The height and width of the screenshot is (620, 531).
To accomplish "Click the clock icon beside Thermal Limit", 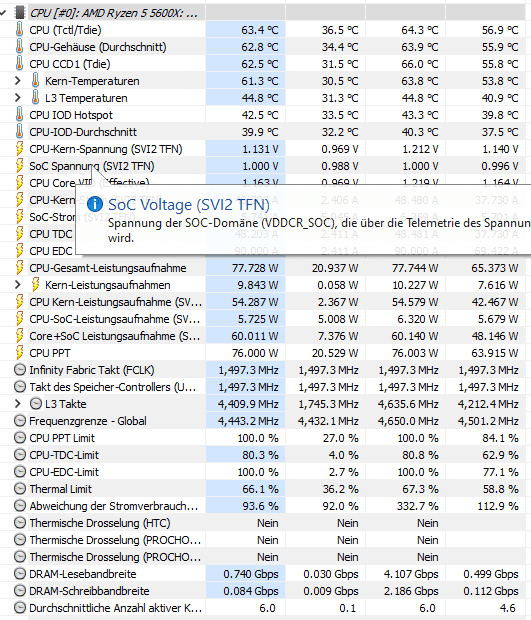I will [20, 489].
